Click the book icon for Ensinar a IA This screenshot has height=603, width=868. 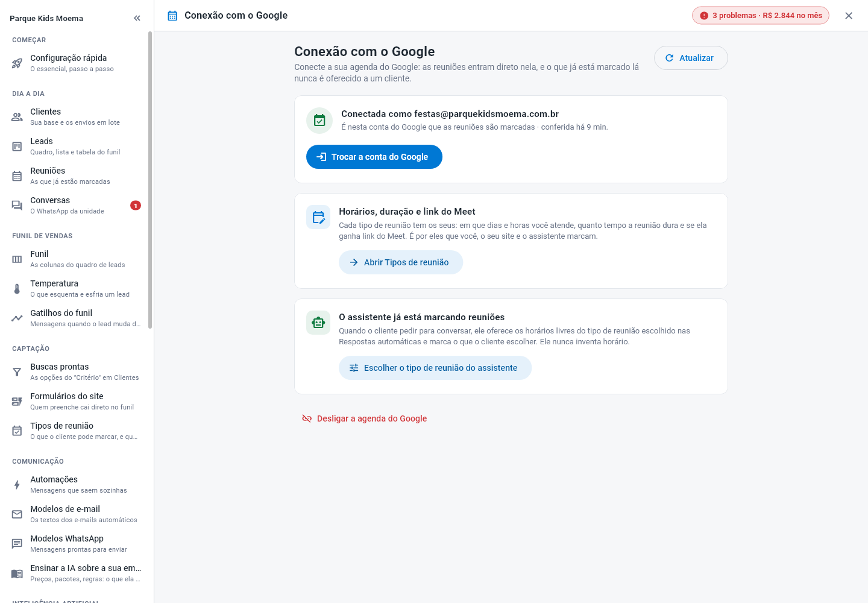pos(17,573)
